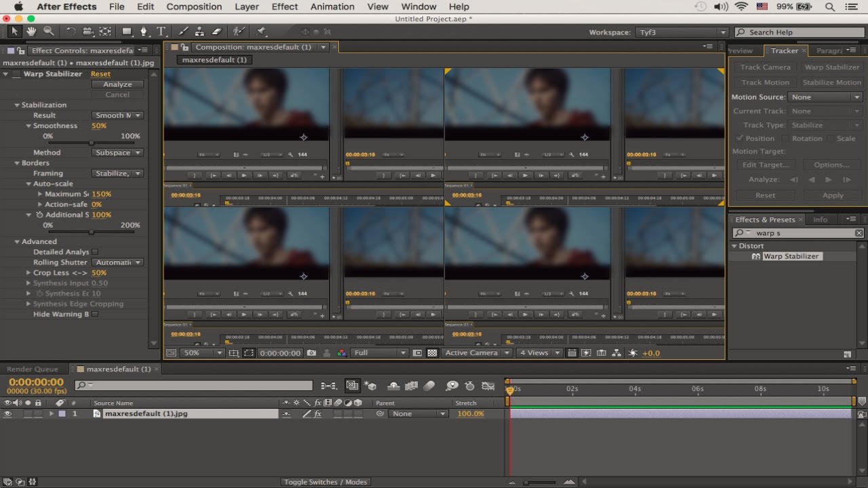
Task: Open the resolution Full dropdown
Action: pos(379,353)
